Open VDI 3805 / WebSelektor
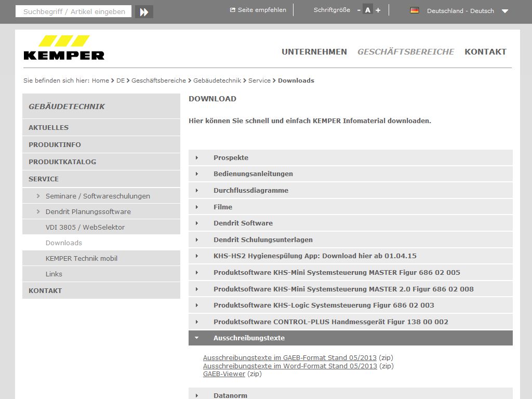The image size is (532, 399). pos(101,228)
